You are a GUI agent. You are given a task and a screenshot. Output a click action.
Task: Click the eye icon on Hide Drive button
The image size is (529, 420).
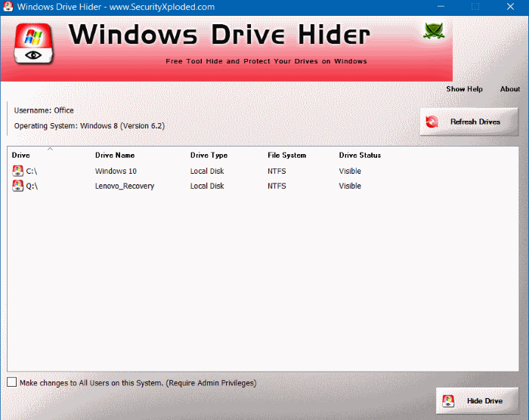click(448, 400)
